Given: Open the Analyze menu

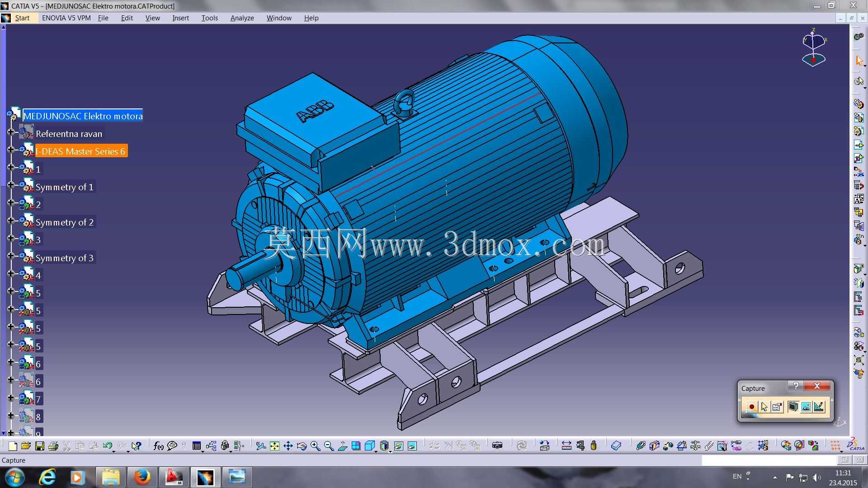Looking at the screenshot, I should [x=242, y=18].
